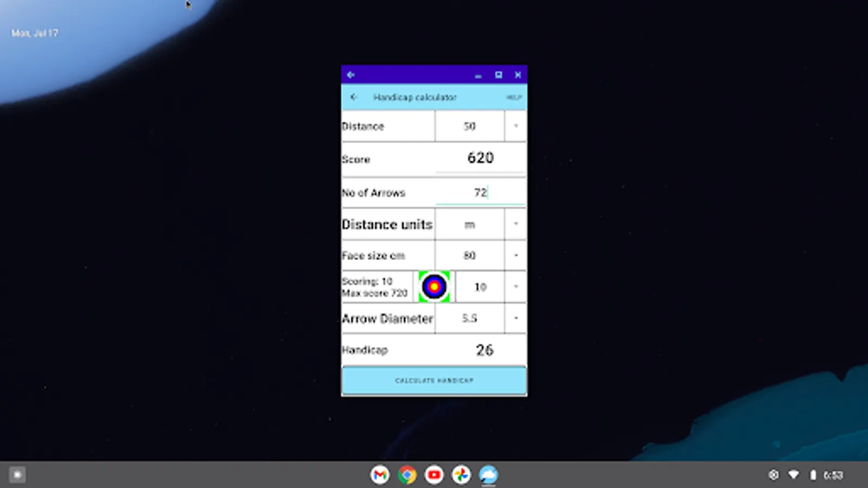
Task: Expand the Distance units dropdown arrow
Action: pos(515,224)
